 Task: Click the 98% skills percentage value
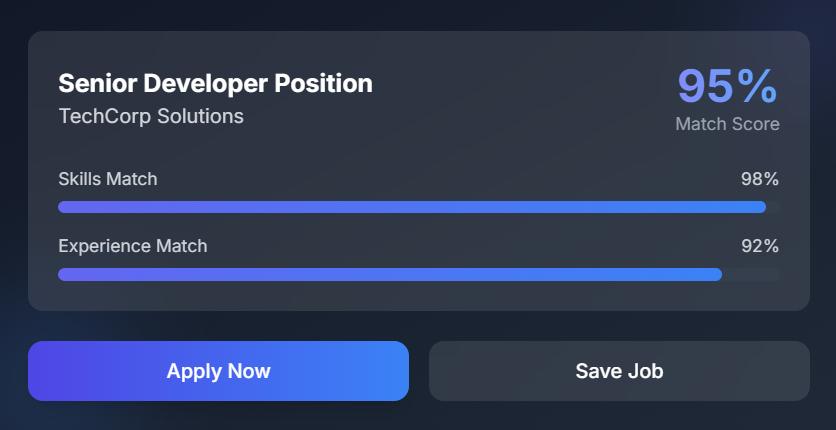click(x=759, y=179)
